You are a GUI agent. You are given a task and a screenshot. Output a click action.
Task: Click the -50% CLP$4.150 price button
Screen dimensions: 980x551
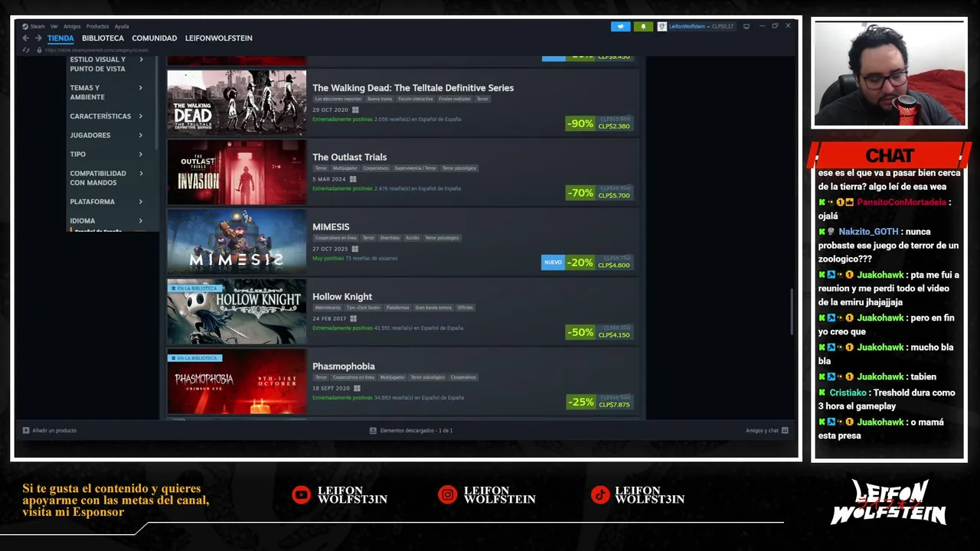(x=599, y=332)
